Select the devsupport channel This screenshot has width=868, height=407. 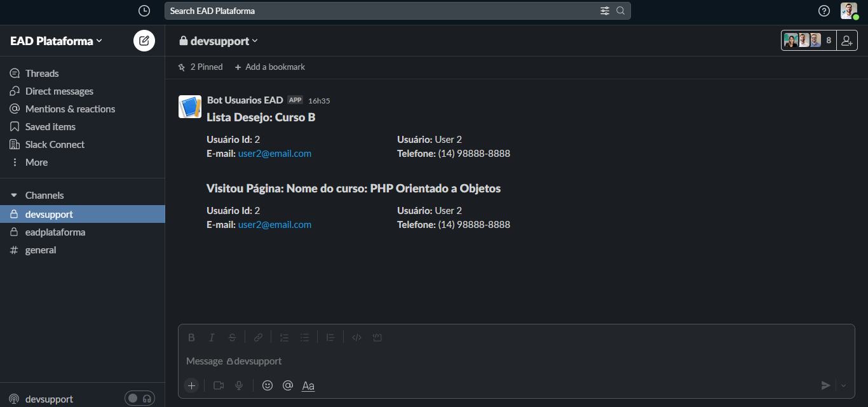pyautogui.click(x=83, y=214)
